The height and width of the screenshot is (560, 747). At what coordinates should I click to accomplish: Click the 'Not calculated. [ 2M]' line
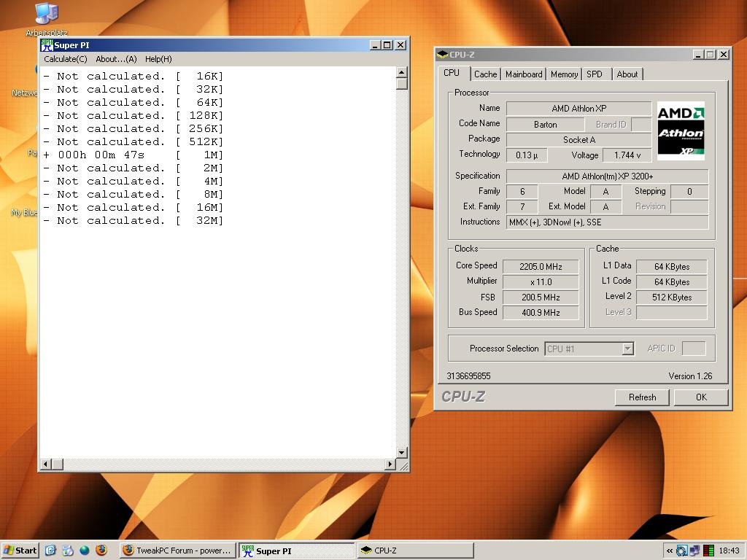(x=133, y=168)
